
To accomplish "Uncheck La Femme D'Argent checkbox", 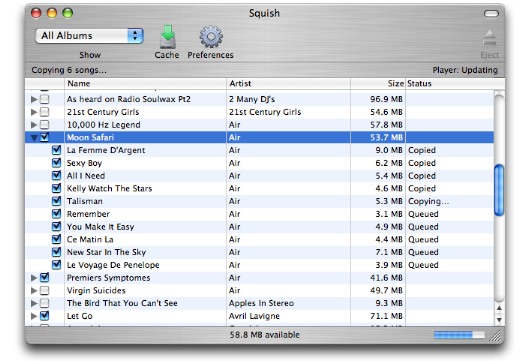I will (57, 150).
